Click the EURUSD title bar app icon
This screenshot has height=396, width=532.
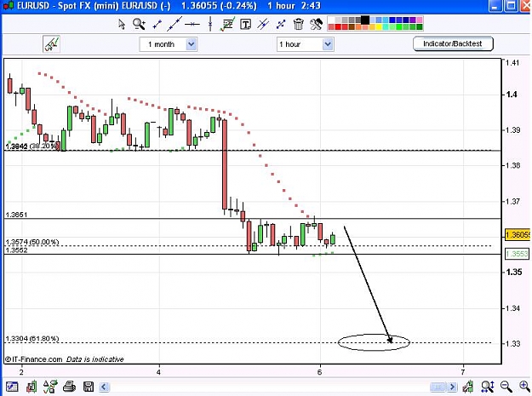click(8, 6)
